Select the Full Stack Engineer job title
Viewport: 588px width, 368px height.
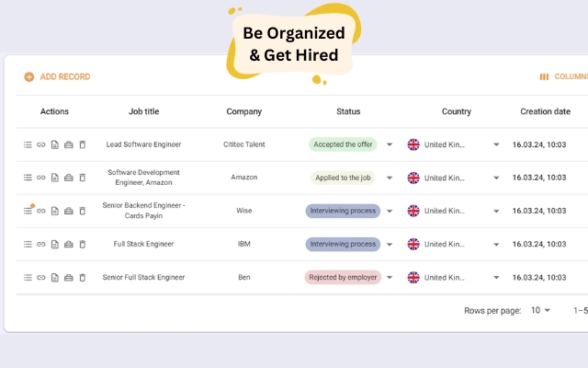(x=143, y=244)
